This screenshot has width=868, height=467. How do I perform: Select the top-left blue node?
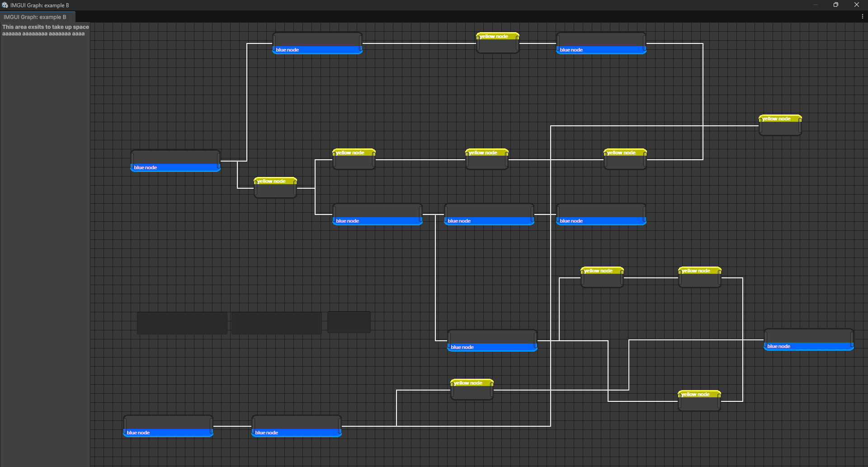point(317,43)
